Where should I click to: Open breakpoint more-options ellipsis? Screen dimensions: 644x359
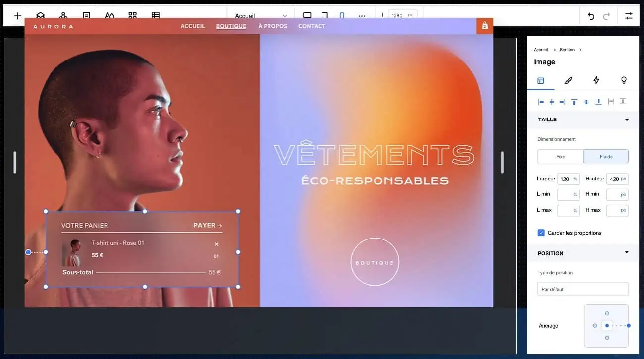click(362, 16)
